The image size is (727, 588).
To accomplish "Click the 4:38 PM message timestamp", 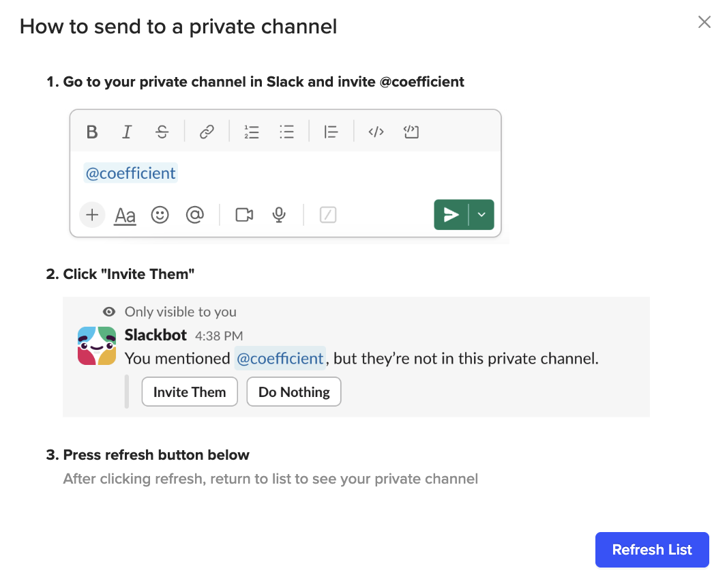I will [x=219, y=336].
